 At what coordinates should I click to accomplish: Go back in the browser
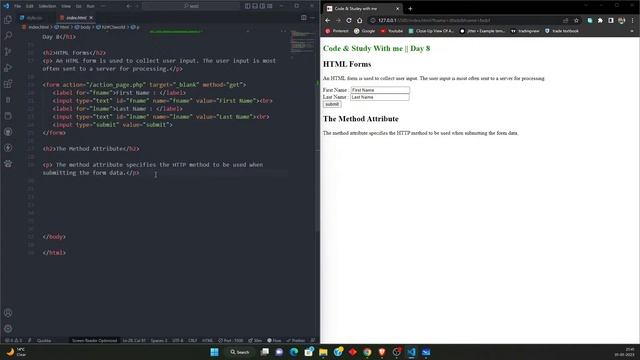328,20
